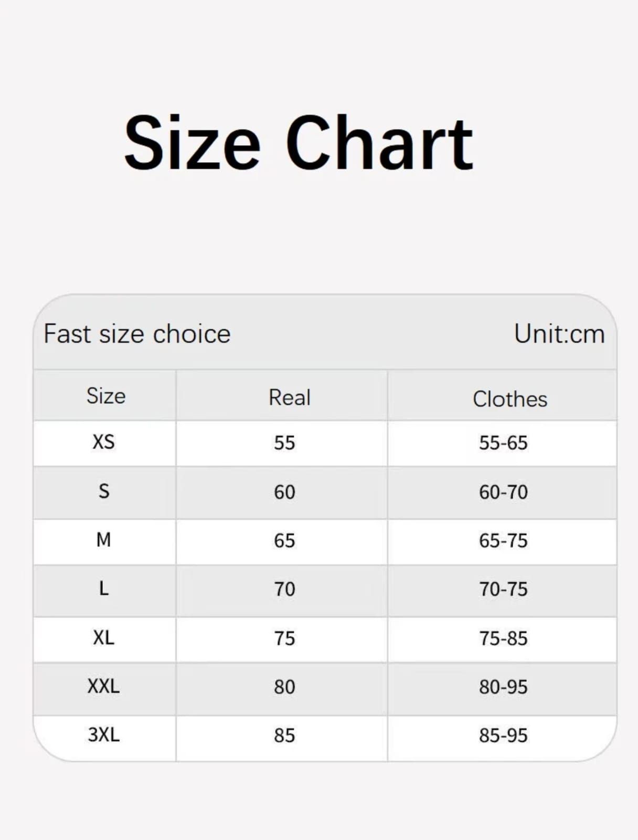The image size is (638, 840).
Task: Click the "Unit:cm" label
Action: pos(559,334)
